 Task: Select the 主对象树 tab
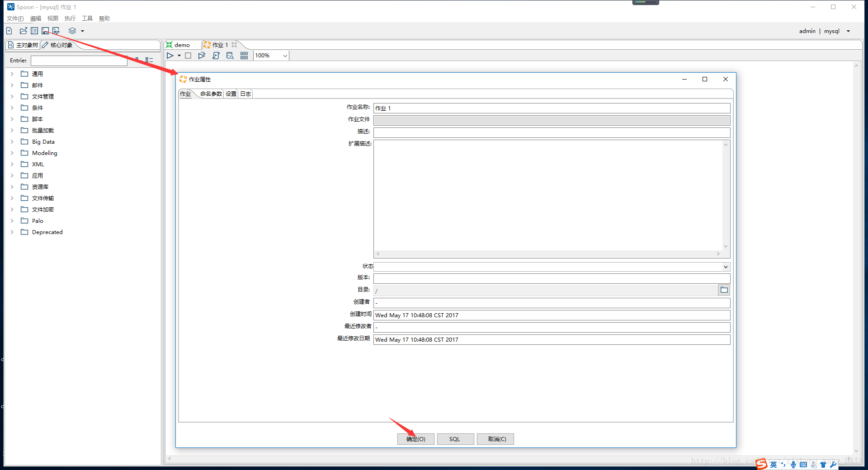tap(23, 45)
